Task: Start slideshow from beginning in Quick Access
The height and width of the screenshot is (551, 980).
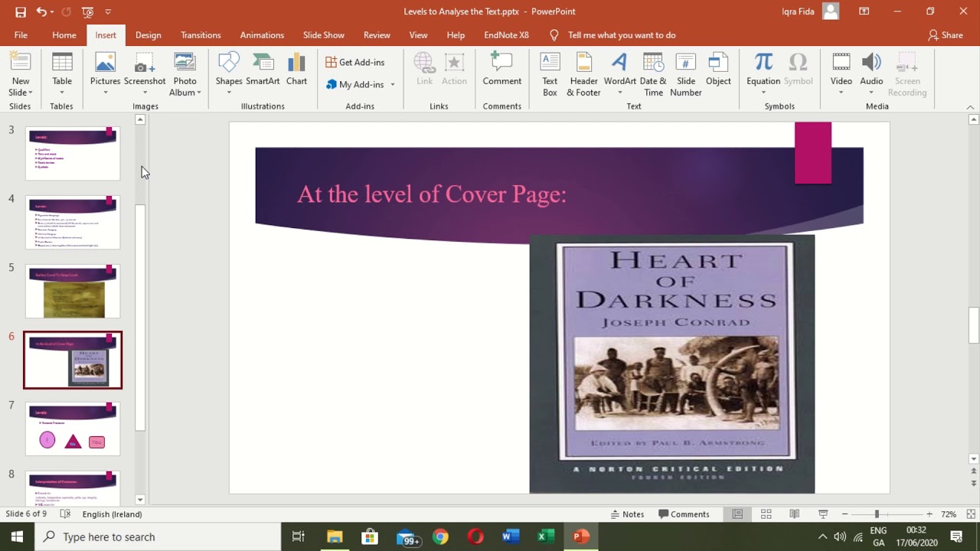Action: coord(87,11)
